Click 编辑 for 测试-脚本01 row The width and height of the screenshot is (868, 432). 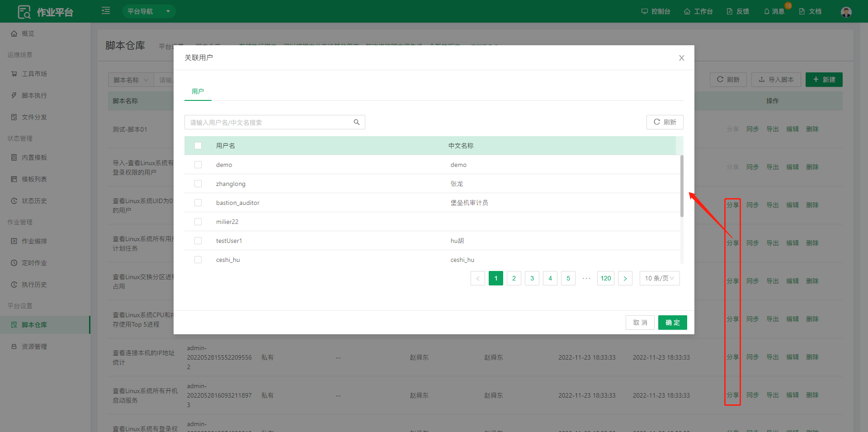click(x=793, y=129)
